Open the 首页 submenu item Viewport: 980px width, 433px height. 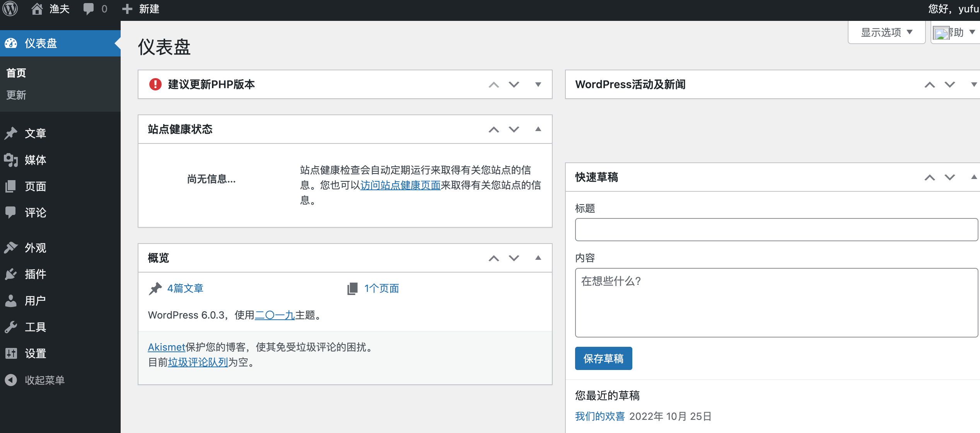tap(16, 73)
